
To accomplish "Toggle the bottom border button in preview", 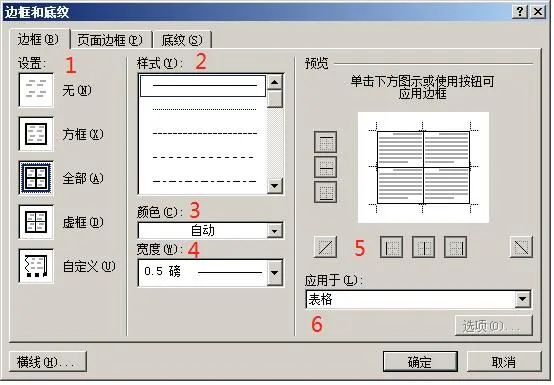I will coord(325,192).
